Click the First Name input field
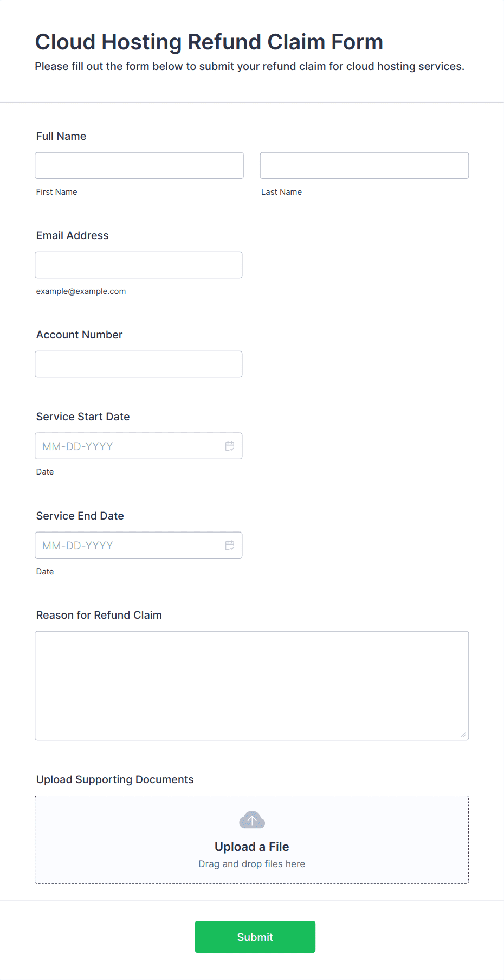504x980 pixels. tap(139, 165)
